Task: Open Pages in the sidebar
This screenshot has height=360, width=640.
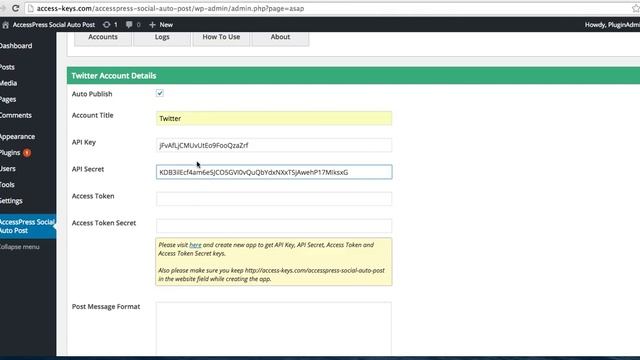Action: [x=8, y=99]
